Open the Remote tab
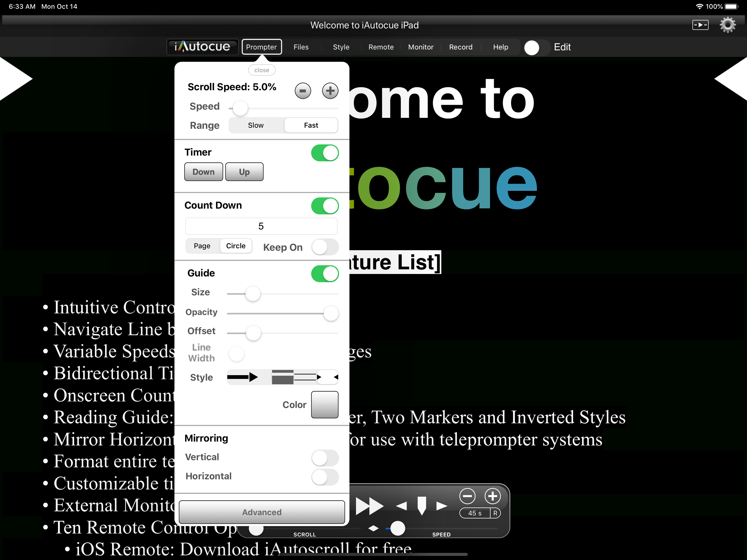Image resolution: width=747 pixels, height=560 pixels. coord(381,46)
